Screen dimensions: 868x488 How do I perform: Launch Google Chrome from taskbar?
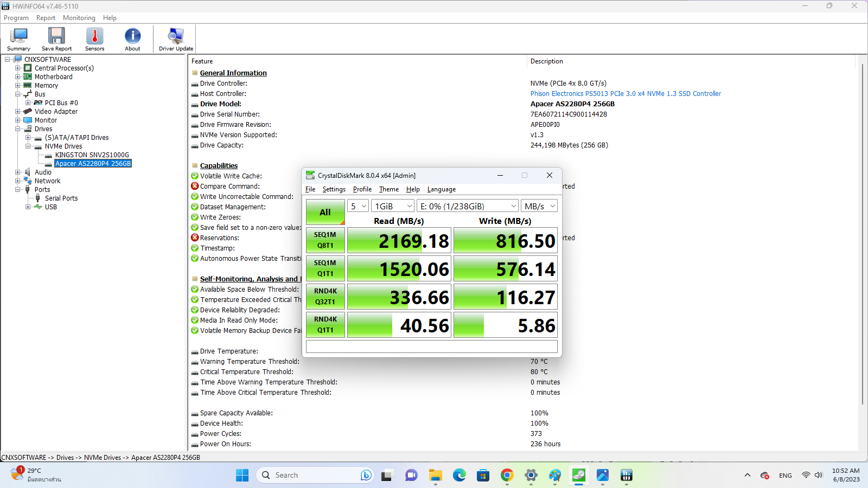click(x=507, y=476)
